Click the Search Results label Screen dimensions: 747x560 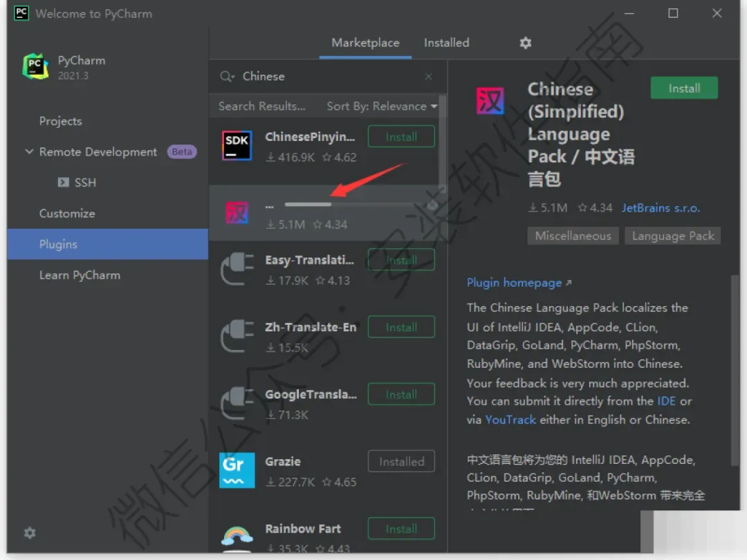[261, 106]
